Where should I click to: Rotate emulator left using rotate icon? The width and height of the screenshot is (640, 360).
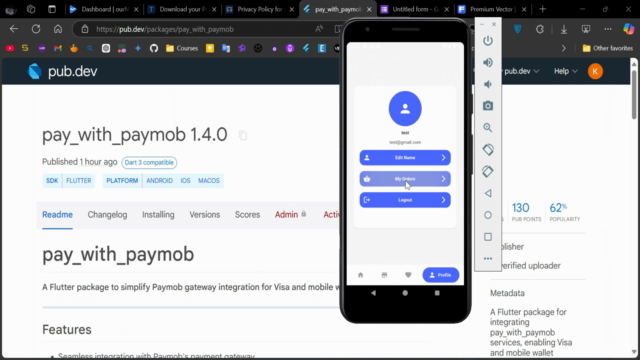[x=488, y=149]
